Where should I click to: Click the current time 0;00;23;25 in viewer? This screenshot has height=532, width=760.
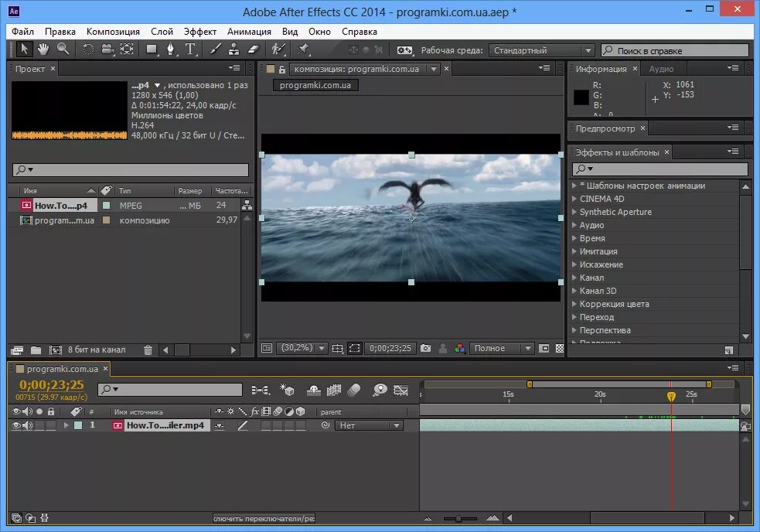pos(390,348)
